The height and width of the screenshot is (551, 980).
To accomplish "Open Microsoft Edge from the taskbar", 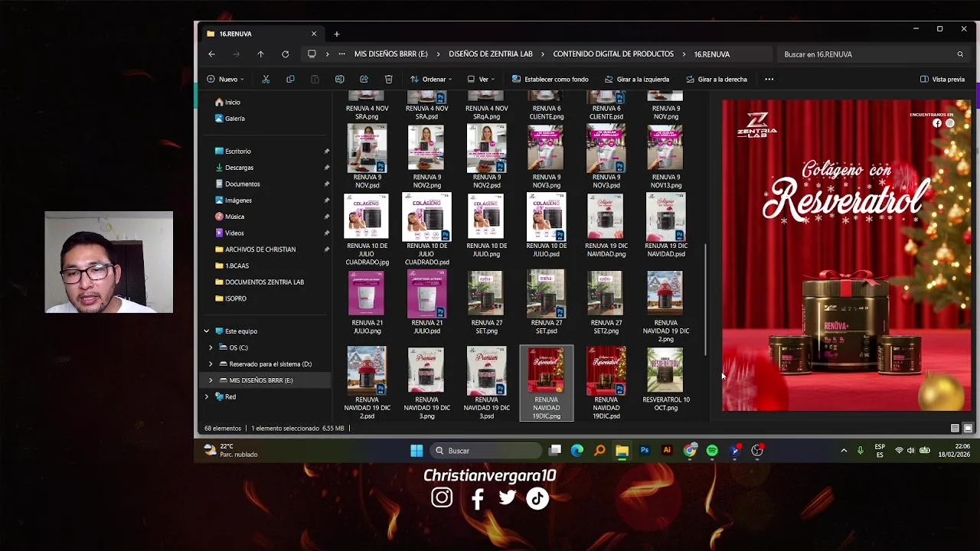I will click(x=577, y=451).
